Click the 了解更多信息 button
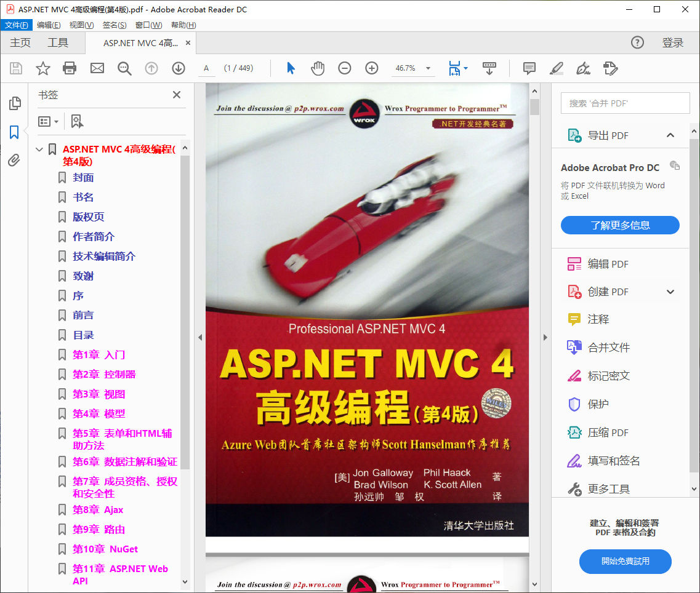700x593 pixels. tap(620, 225)
